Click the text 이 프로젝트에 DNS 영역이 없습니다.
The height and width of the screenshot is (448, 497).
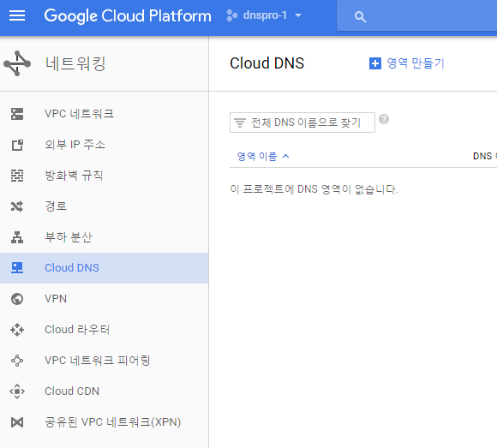click(x=314, y=189)
